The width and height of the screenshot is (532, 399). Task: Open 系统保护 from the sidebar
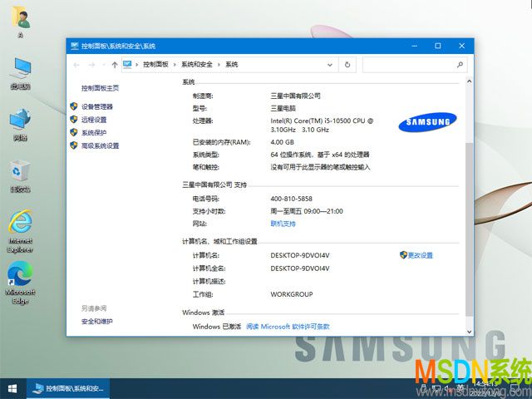click(94, 133)
